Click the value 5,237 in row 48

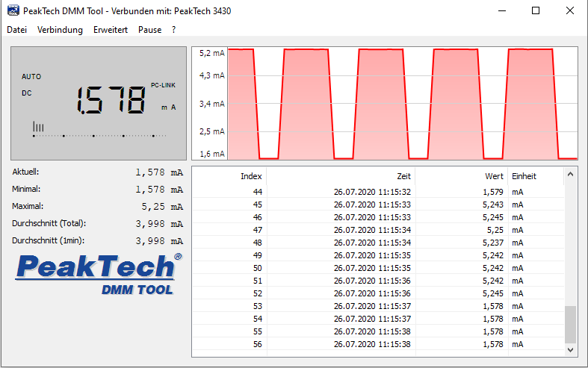493,243
